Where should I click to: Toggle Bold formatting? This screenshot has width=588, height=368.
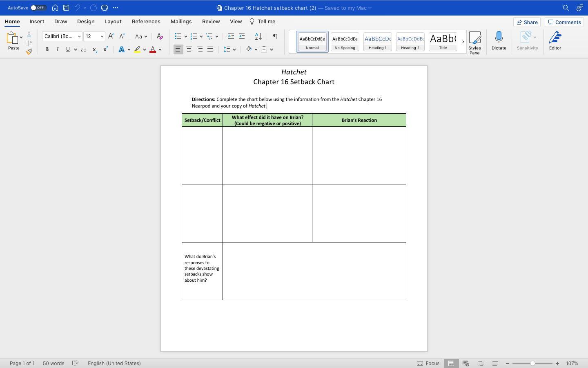[x=47, y=49]
